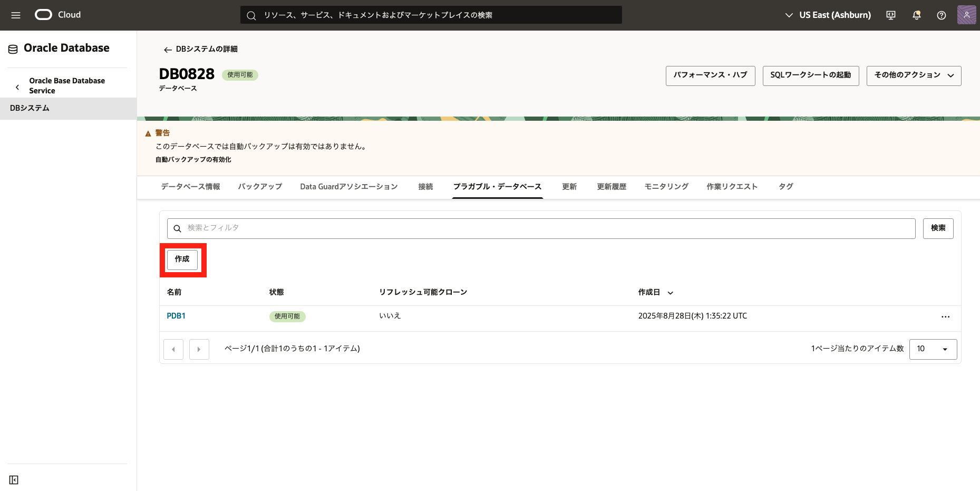Expand the US East (Ashburn) region selector
The width and height of the screenshot is (980, 491).
click(x=828, y=15)
